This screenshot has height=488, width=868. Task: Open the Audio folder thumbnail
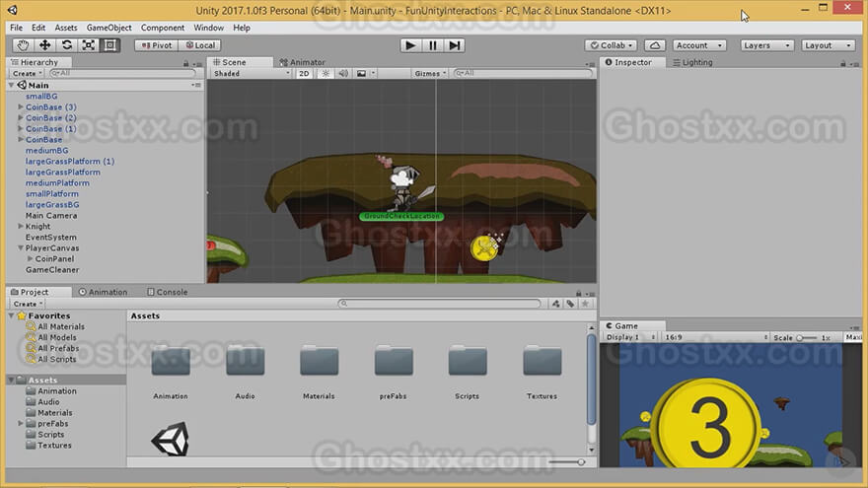tap(246, 361)
